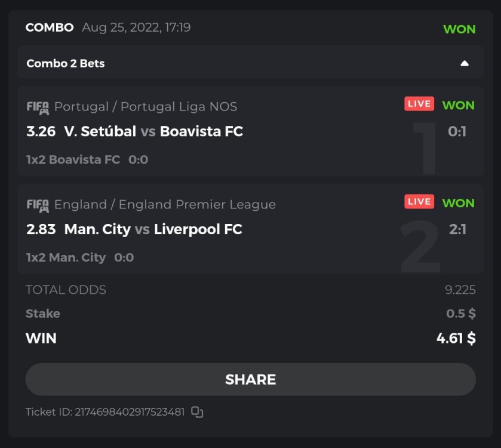The width and height of the screenshot is (501, 448).
Task: Select England Premier League label
Action: tap(165, 205)
